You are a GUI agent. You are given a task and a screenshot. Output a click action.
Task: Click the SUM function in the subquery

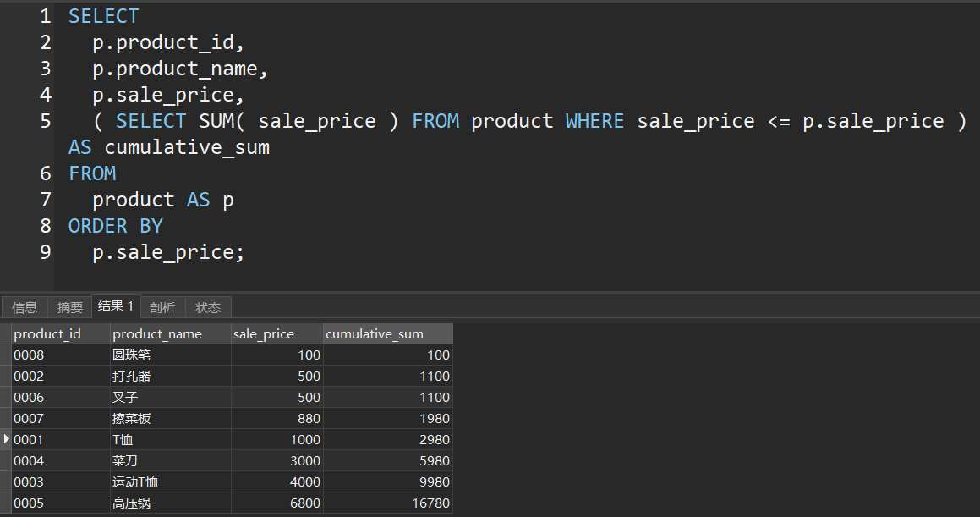tap(216, 121)
